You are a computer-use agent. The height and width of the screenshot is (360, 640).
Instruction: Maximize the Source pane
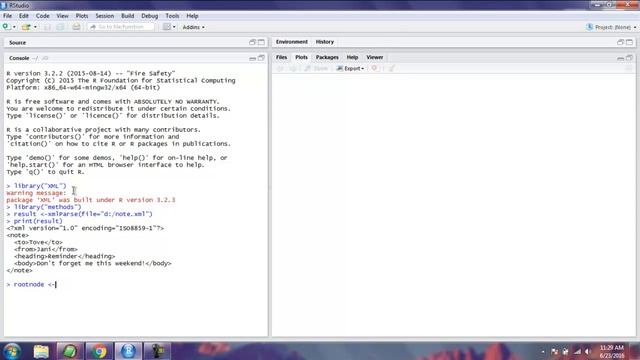(261, 42)
